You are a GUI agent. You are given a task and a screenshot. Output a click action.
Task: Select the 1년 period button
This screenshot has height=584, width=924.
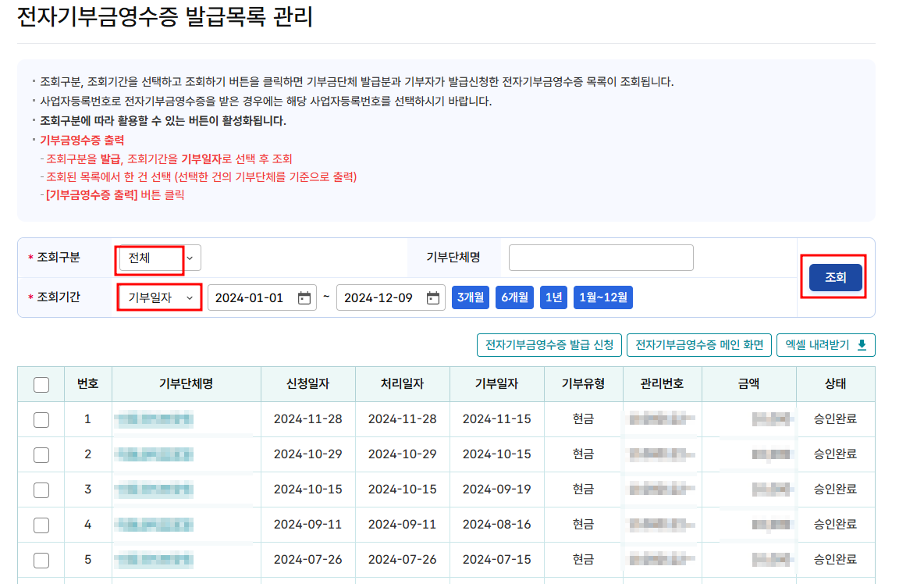click(553, 297)
